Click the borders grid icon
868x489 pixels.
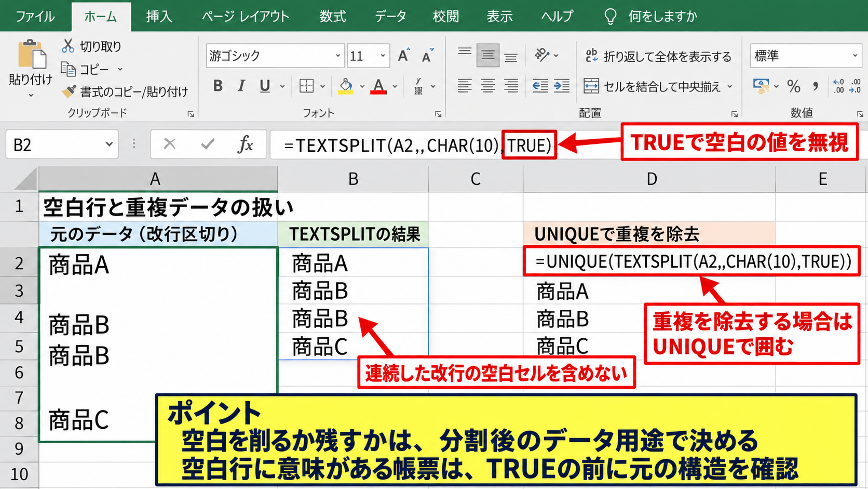(306, 86)
